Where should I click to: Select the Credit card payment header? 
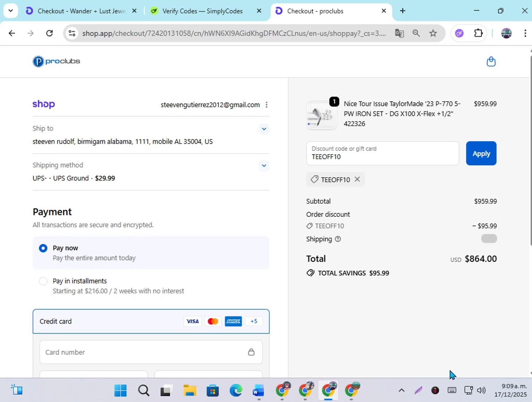(x=151, y=321)
